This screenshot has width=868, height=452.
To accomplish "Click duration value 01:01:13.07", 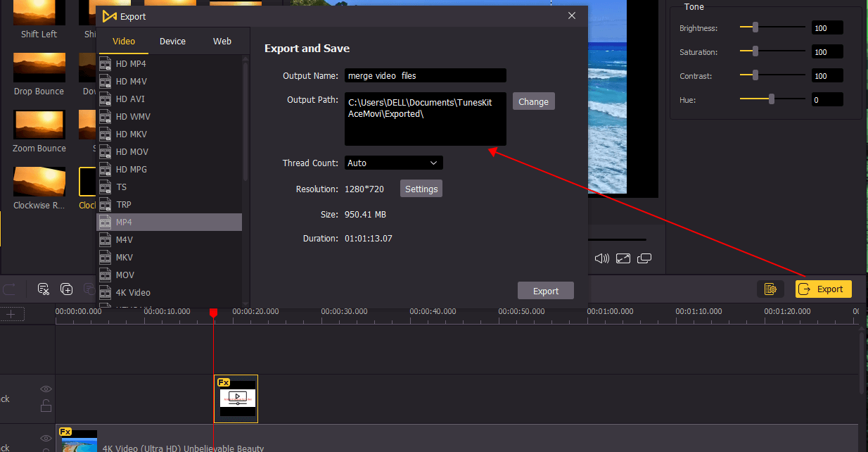I will point(369,238).
